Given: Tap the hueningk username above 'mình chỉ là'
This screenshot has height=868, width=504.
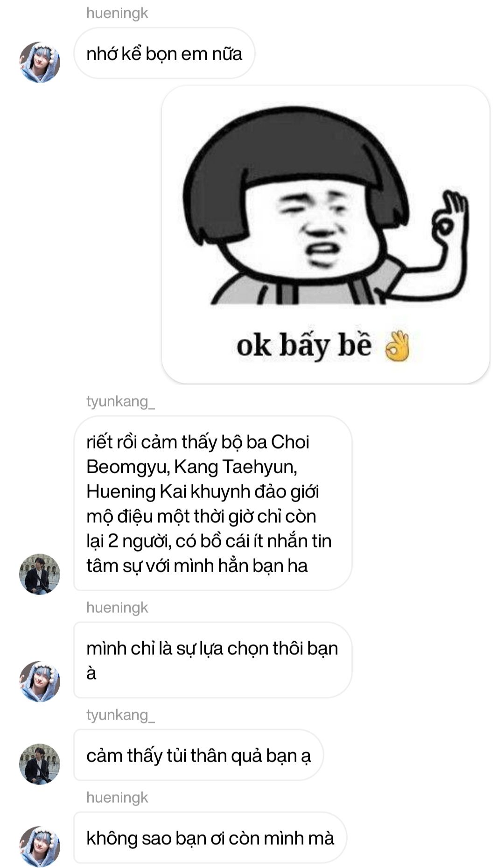Looking at the screenshot, I should 117,608.
